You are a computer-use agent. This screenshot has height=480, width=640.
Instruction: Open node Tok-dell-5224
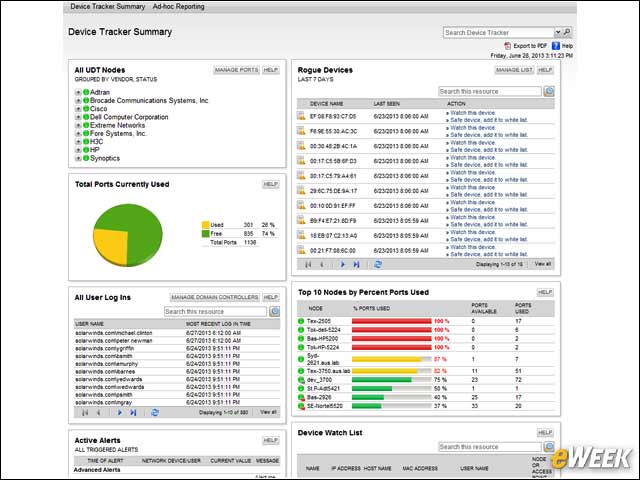(324, 330)
